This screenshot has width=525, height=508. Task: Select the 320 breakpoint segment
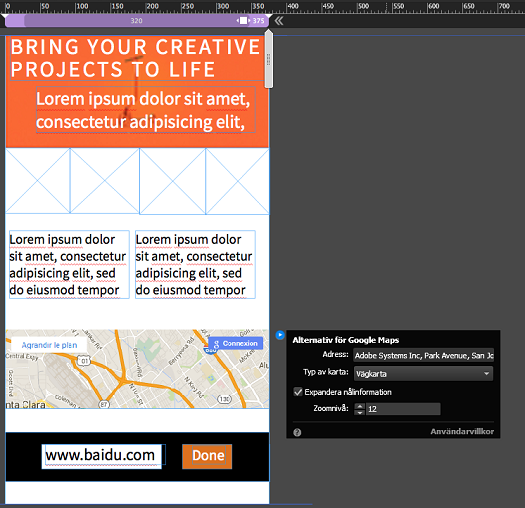point(136,21)
